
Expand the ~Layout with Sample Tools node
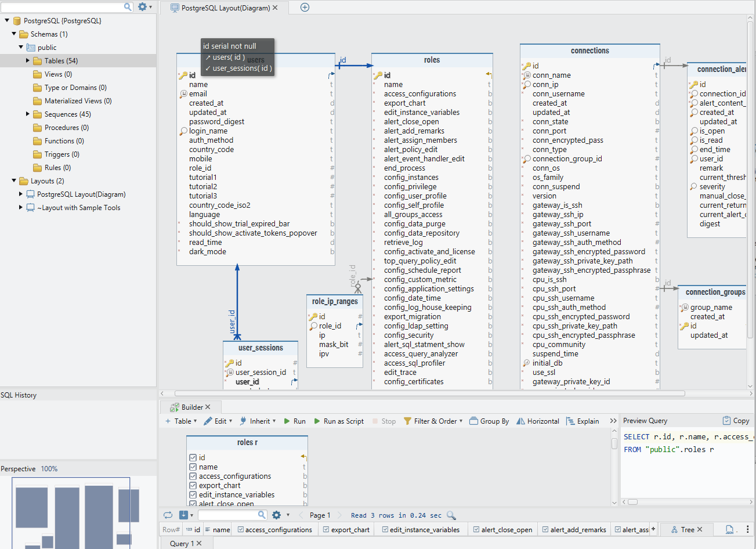pyautogui.click(x=21, y=208)
